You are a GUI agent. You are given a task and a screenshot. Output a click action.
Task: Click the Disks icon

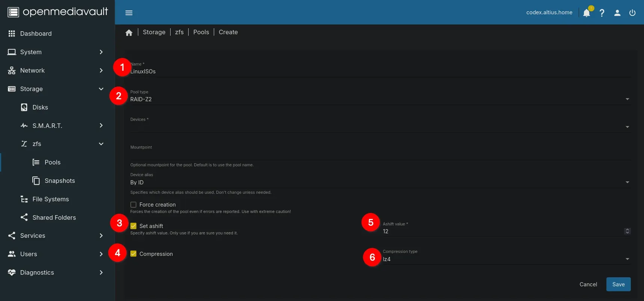(x=24, y=107)
